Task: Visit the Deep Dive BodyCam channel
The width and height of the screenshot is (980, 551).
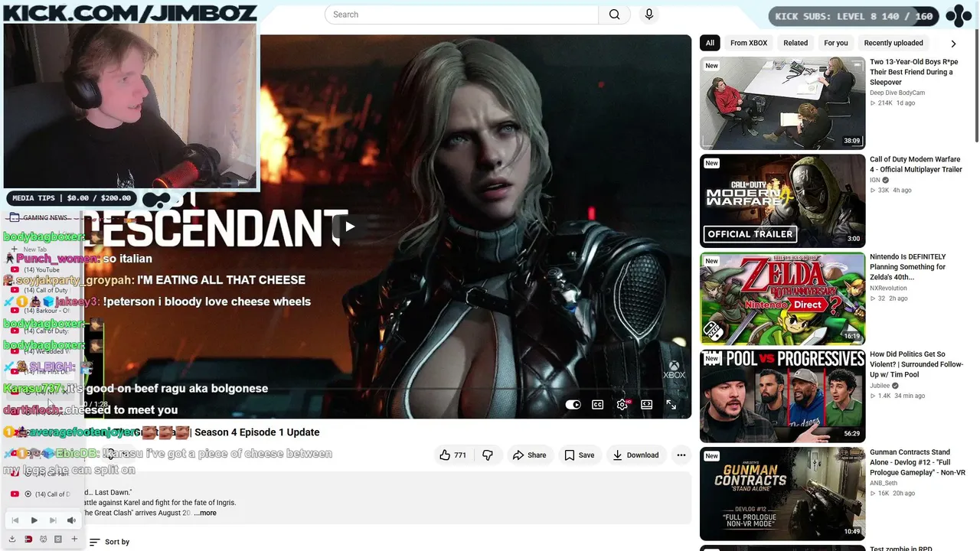Action: pyautogui.click(x=897, y=93)
